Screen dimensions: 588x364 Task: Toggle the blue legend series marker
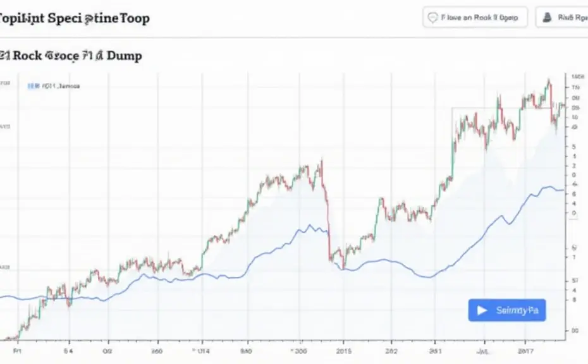[33, 86]
